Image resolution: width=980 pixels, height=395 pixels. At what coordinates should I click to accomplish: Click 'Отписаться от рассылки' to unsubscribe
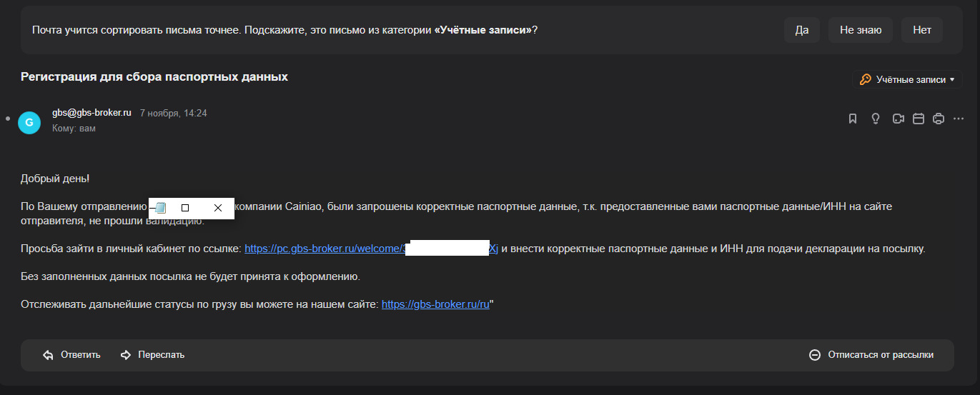point(871,355)
